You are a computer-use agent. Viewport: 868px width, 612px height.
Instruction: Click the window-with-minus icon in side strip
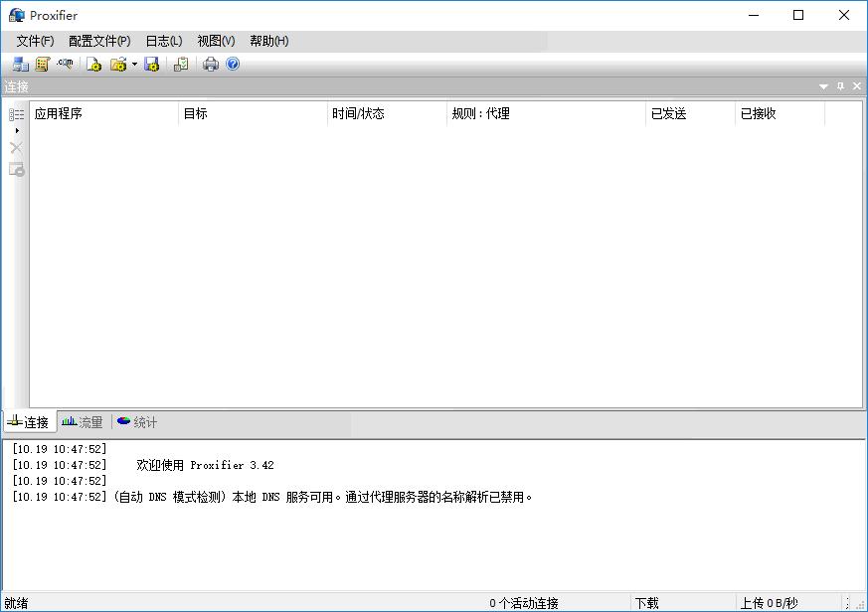point(17,169)
